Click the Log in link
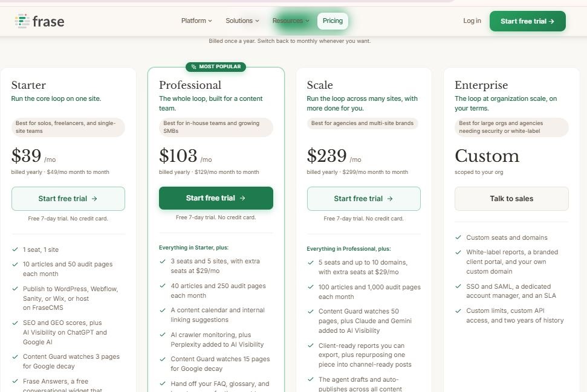587x392 pixels. (472, 21)
